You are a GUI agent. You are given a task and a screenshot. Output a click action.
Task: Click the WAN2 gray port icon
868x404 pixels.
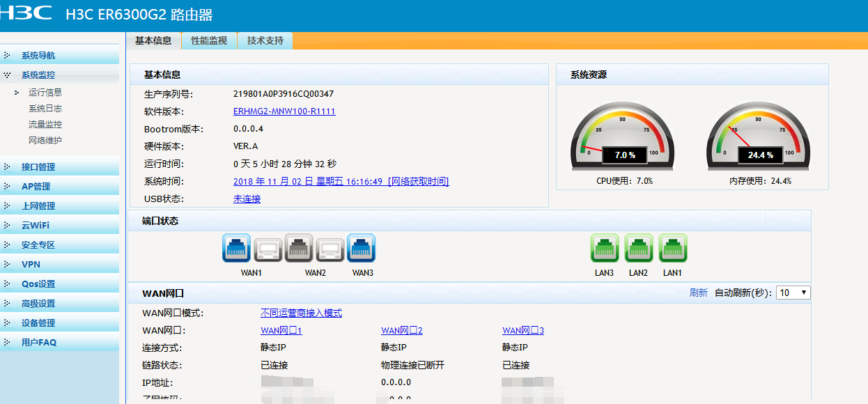[299, 248]
